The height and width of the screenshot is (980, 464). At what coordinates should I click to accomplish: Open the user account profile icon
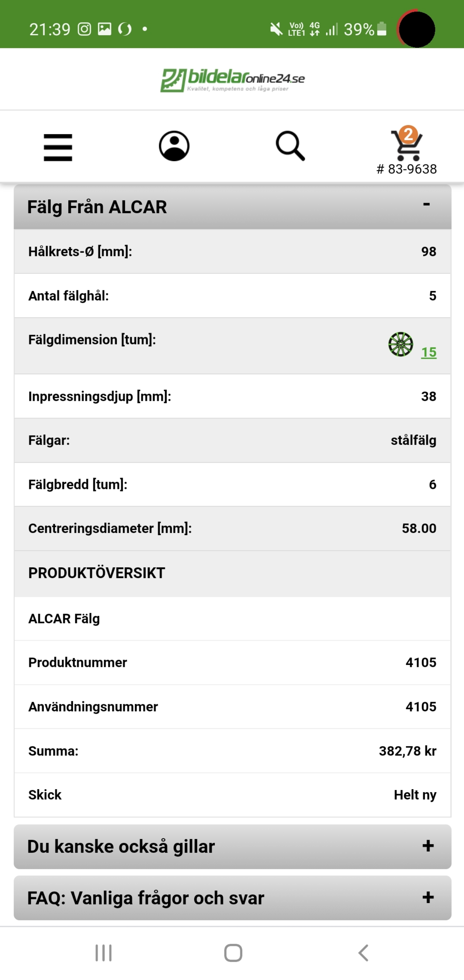click(x=174, y=146)
